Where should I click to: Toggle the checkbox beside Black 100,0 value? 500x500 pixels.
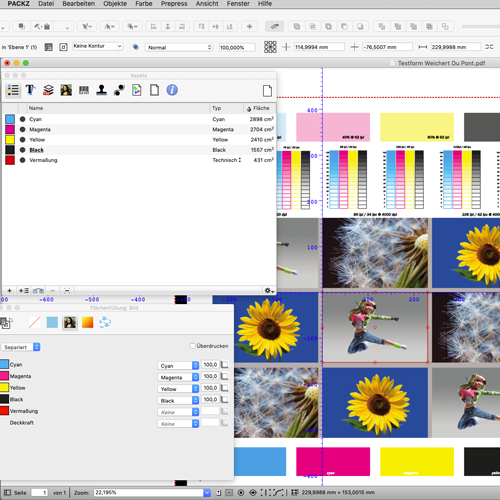click(x=225, y=399)
